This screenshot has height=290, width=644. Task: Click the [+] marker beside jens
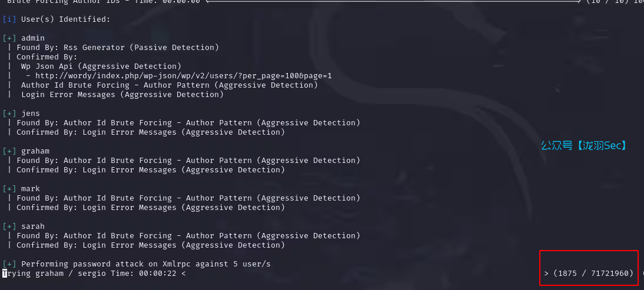pyautogui.click(x=9, y=114)
